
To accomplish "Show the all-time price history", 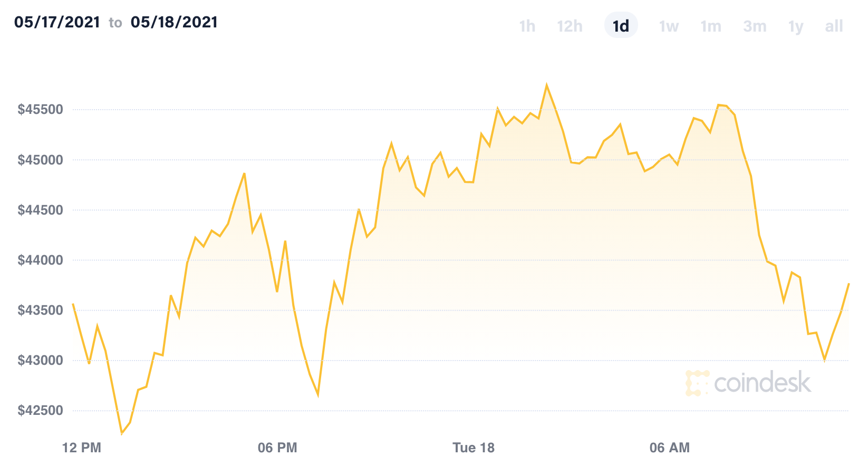I will pos(834,25).
